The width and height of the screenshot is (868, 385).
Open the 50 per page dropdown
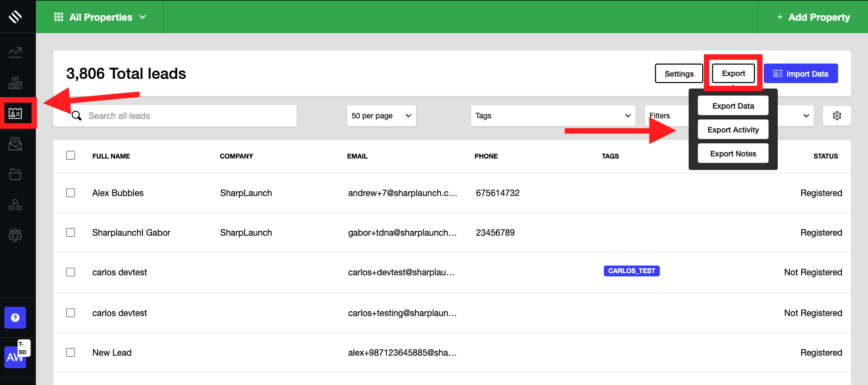coord(381,116)
